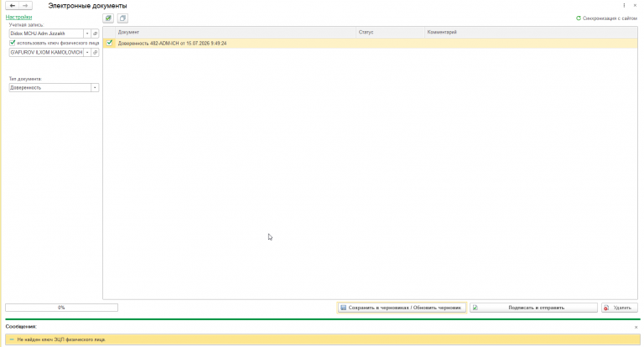This screenshot has width=644, height=347.
Task: Click message 'Не найден ключ ЭЦП физического лица'
Action: point(322,339)
